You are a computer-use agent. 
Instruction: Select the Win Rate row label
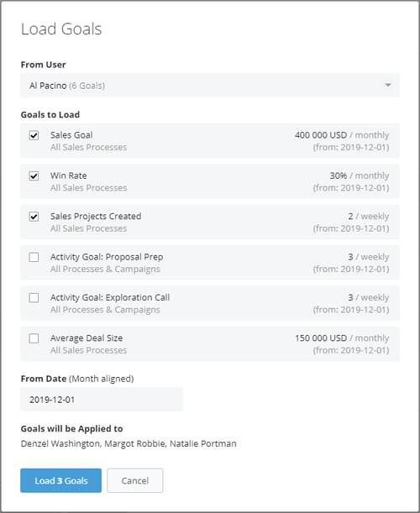coord(68,175)
